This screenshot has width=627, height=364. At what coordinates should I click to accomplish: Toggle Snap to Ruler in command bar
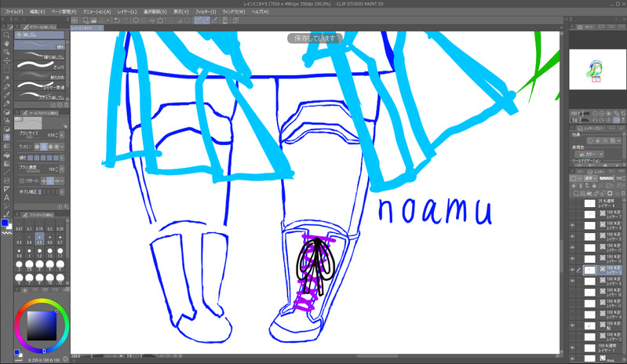[x=198, y=20]
